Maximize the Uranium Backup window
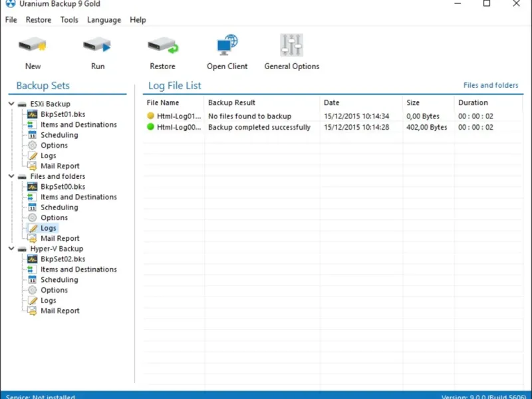The image size is (532, 399). click(487, 4)
